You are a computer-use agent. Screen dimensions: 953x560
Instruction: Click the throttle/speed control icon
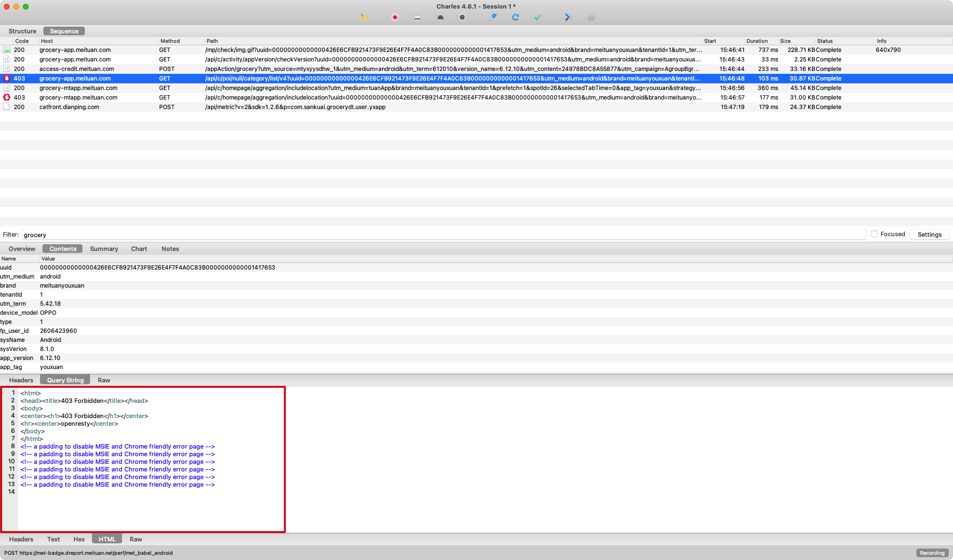(x=438, y=18)
